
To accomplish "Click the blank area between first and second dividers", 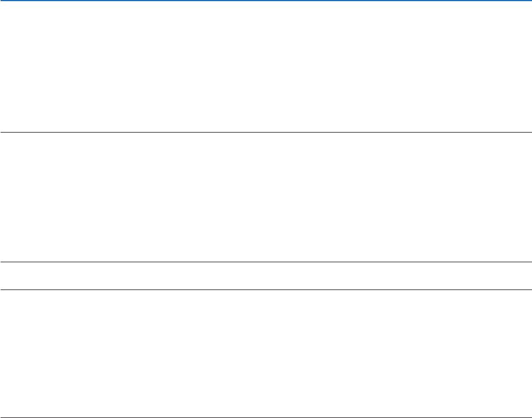I will pyautogui.click(x=266, y=197).
